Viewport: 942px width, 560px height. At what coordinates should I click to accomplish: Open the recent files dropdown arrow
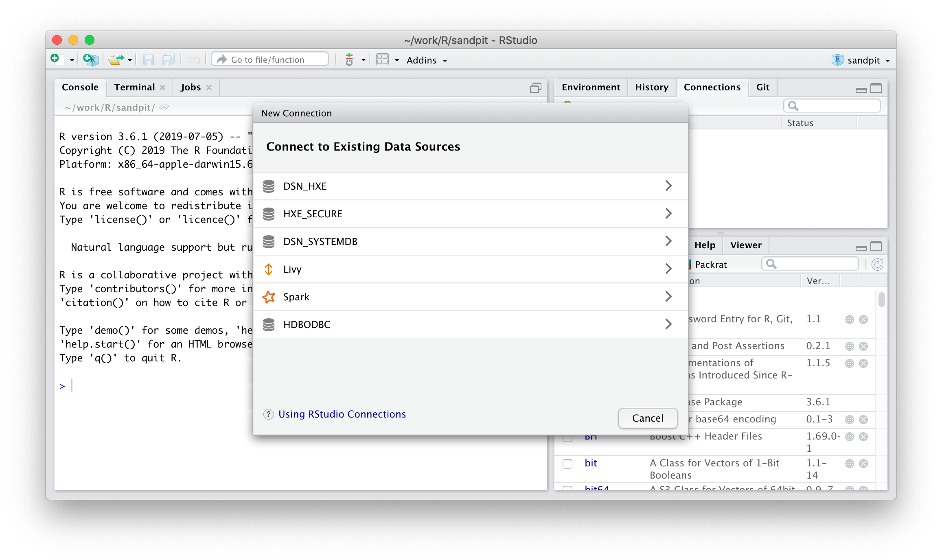point(130,60)
